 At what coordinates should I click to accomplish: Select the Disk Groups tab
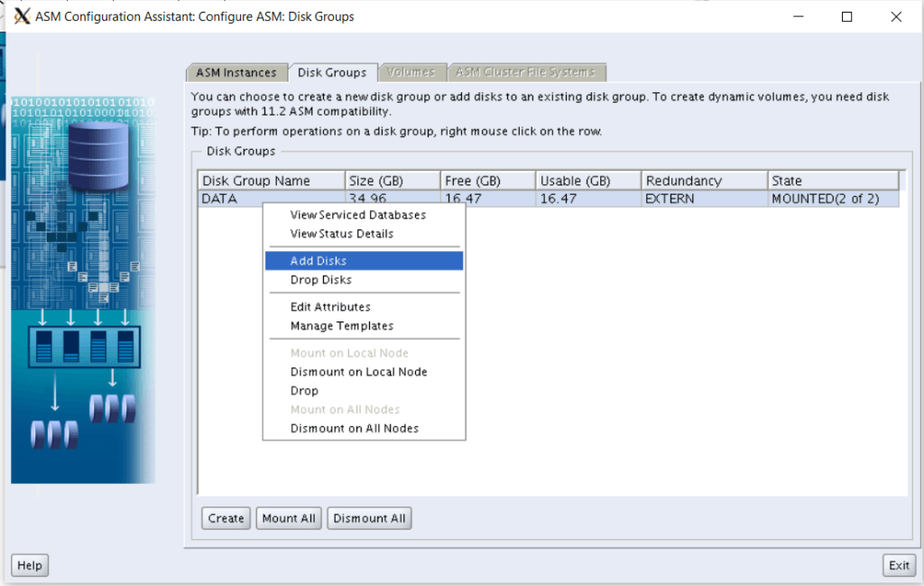(x=332, y=72)
